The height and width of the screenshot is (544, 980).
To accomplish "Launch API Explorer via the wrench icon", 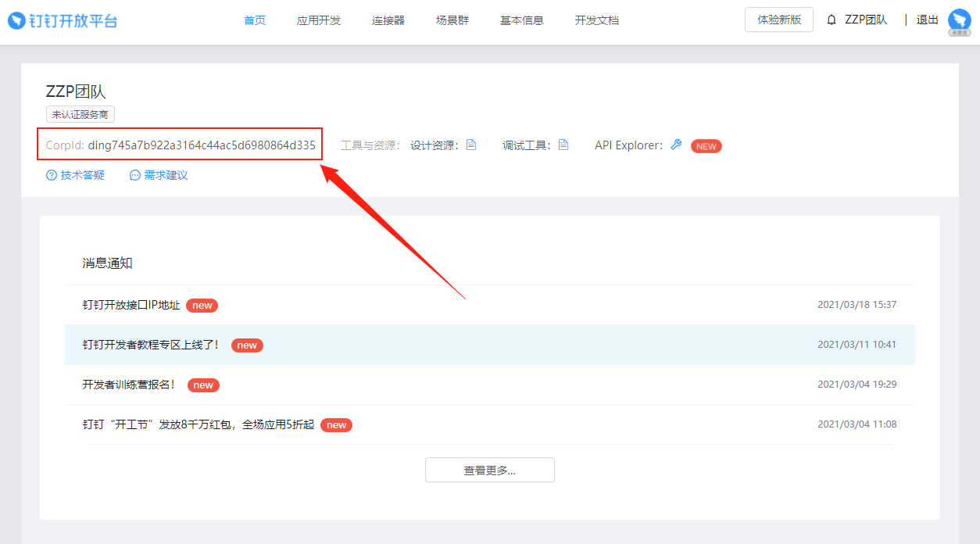I will tap(675, 145).
